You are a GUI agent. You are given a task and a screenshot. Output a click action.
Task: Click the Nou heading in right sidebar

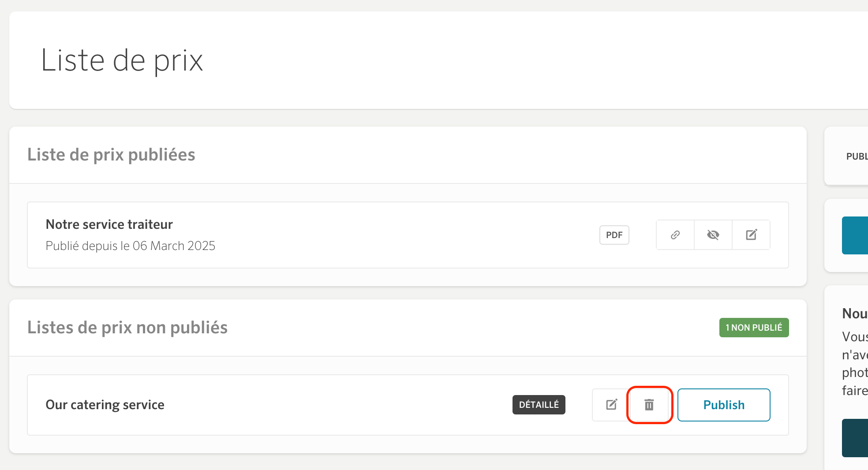(x=855, y=313)
